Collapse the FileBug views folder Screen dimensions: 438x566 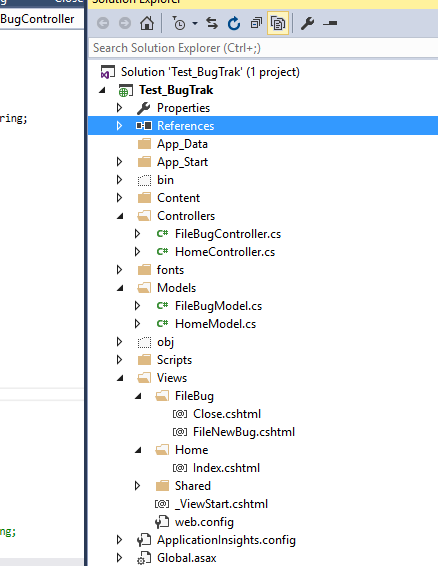138,396
